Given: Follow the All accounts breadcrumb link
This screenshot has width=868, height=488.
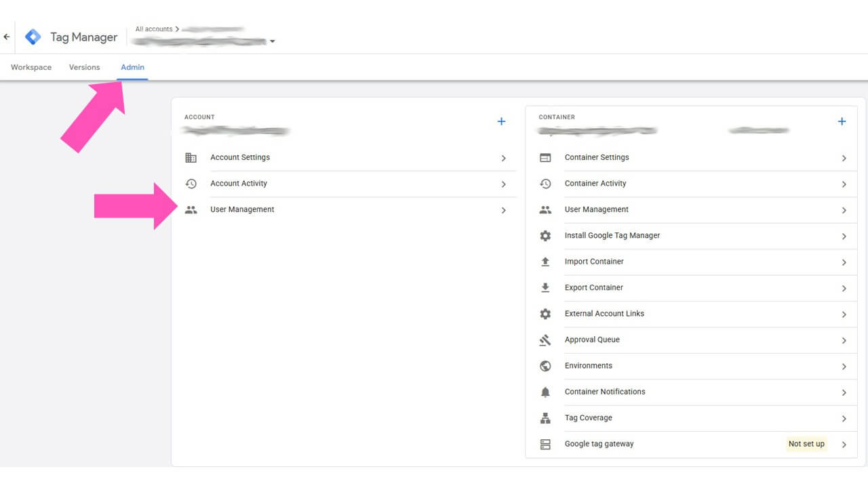Looking at the screenshot, I should (154, 29).
